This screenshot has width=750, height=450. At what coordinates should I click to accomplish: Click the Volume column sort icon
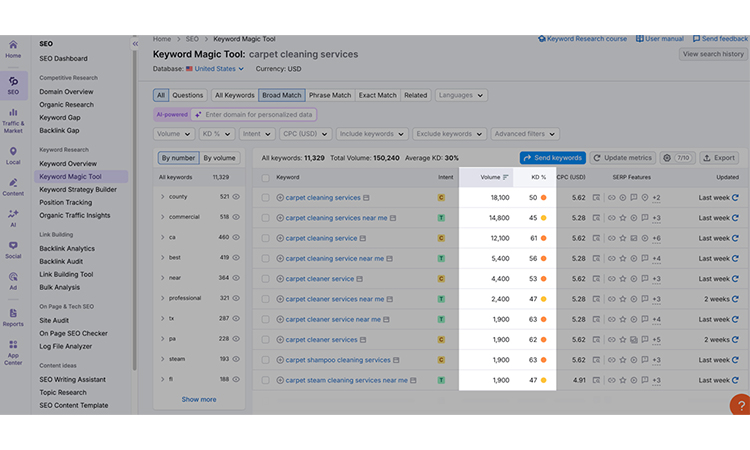[506, 177]
